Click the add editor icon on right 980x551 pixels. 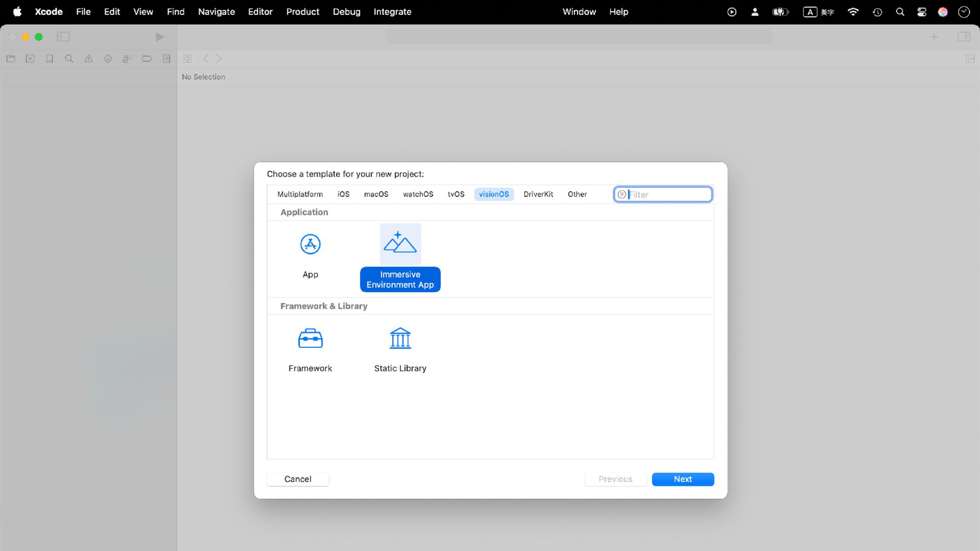click(970, 59)
